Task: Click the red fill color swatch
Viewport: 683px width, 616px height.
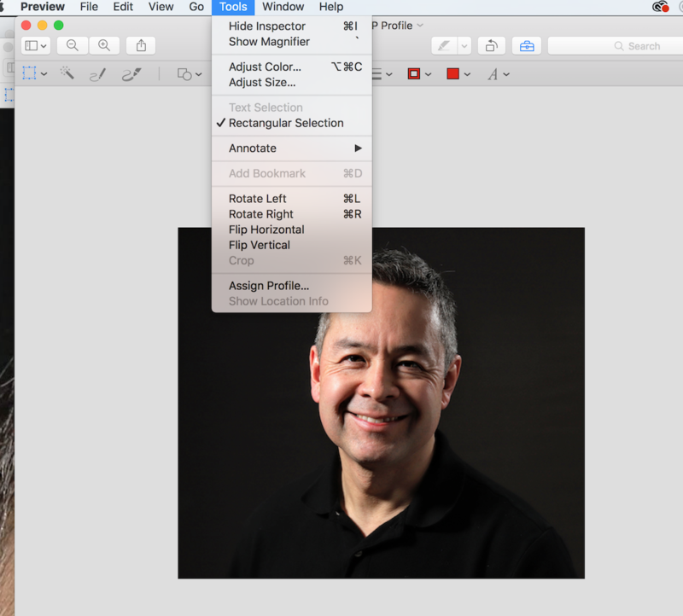Action: pyautogui.click(x=453, y=73)
